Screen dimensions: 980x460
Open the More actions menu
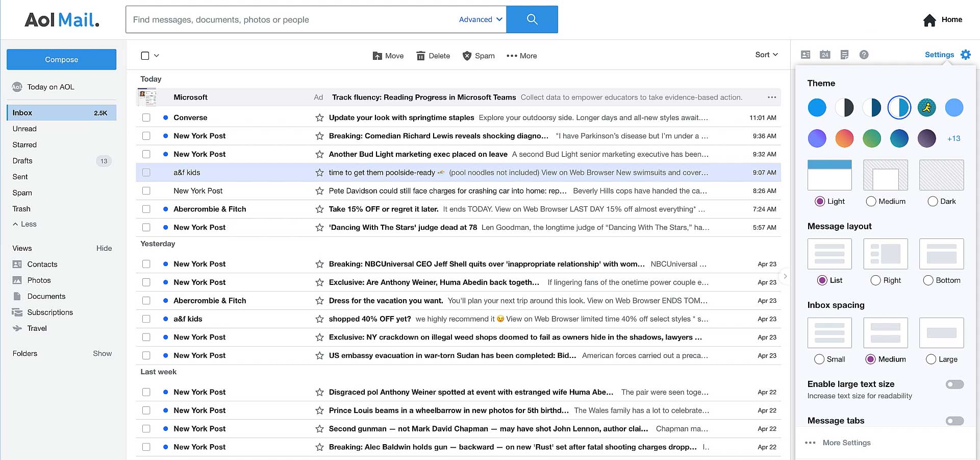coord(521,56)
